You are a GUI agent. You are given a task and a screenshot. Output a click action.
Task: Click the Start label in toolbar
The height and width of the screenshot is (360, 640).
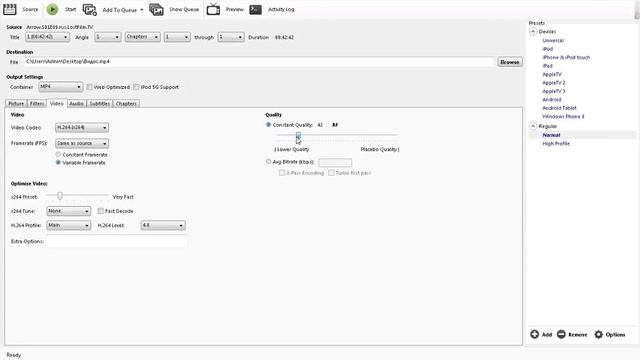click(71, 9)
